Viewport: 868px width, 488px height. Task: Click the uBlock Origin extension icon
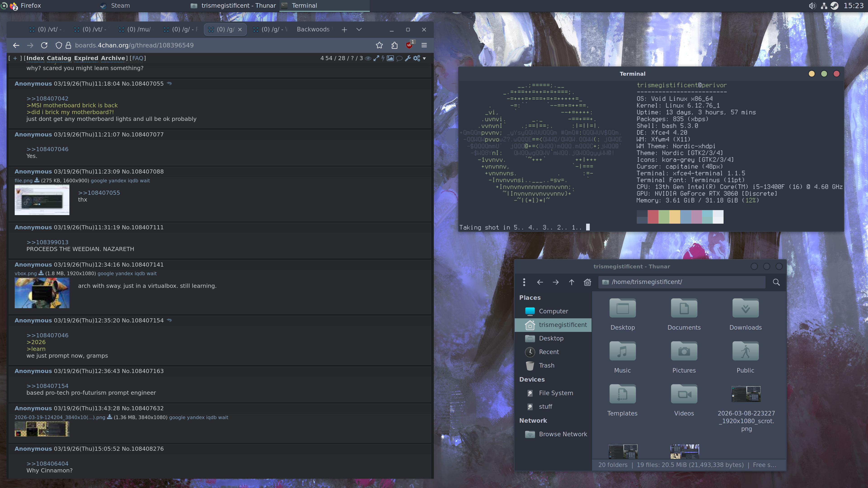(x=409, y=45)
